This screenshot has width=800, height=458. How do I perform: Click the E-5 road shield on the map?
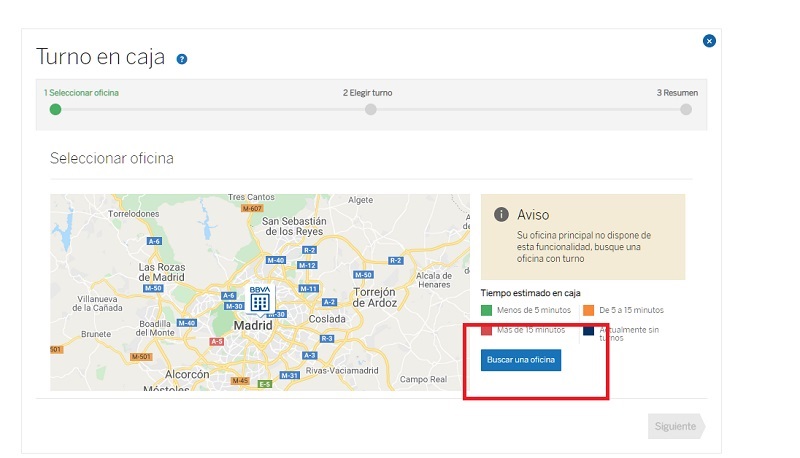265,384
